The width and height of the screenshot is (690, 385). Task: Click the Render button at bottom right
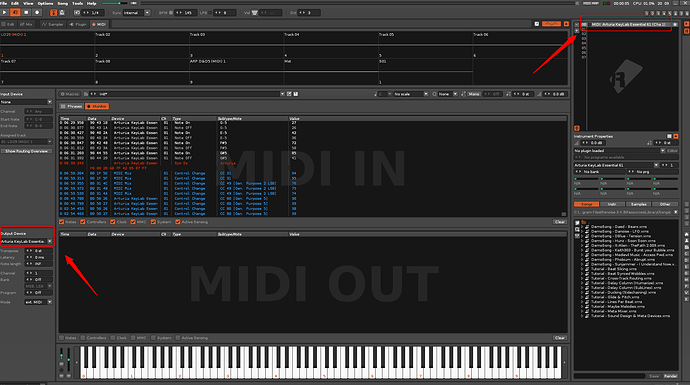[x=670, y=376]
